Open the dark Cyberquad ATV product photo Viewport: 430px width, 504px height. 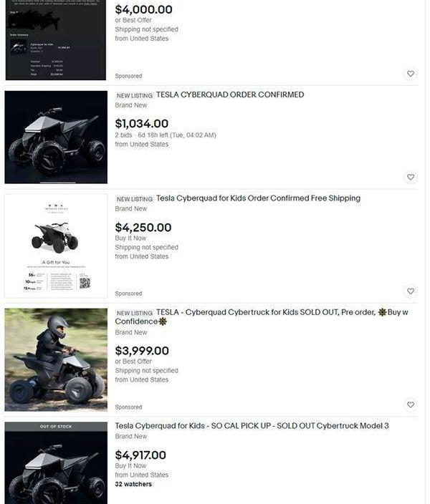click(x=56, y=137)
